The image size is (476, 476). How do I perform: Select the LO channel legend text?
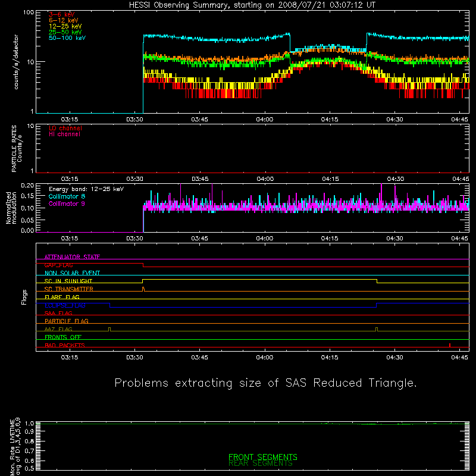65,128
